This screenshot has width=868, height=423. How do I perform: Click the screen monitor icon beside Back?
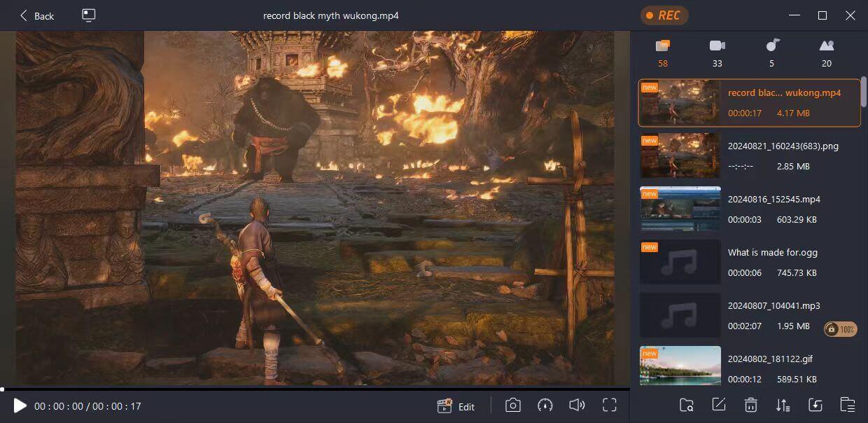(89, 15)
